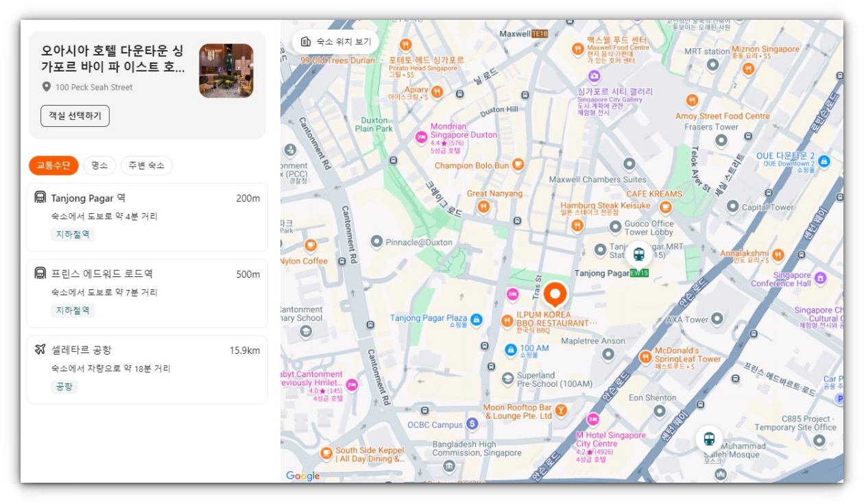Click the Mondrian Singapore Duxton hotel marker
This screenshot has height=504, width=864.
(x=422, y=138)
